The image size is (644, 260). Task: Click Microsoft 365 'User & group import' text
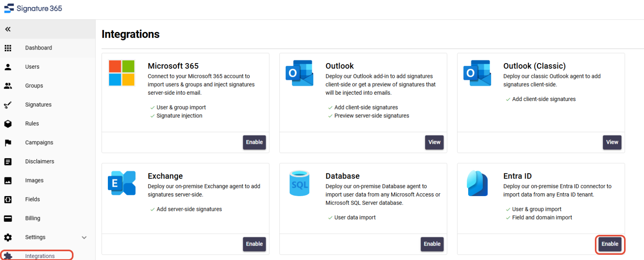[181, 107]
